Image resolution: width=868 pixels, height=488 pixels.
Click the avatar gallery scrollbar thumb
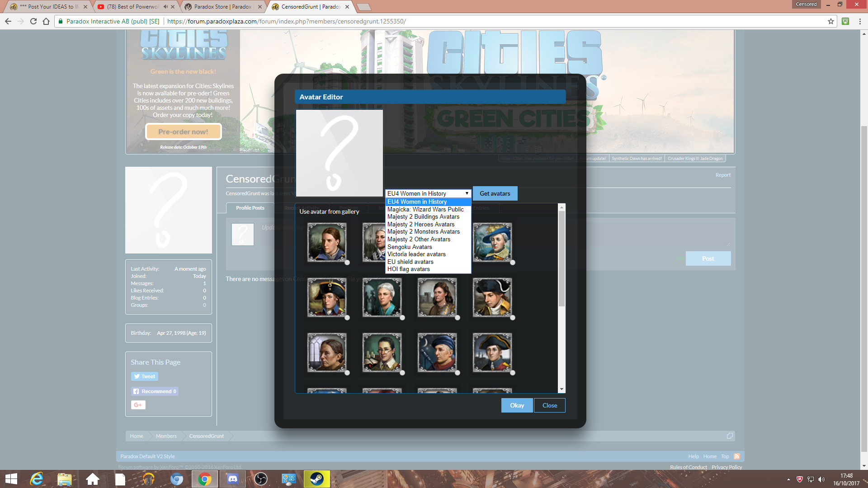[561, 259]
